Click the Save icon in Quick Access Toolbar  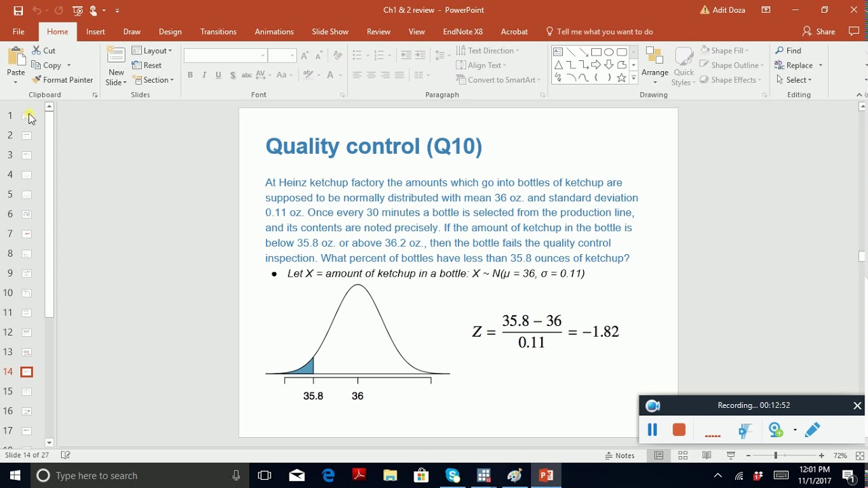click(18, 11)
